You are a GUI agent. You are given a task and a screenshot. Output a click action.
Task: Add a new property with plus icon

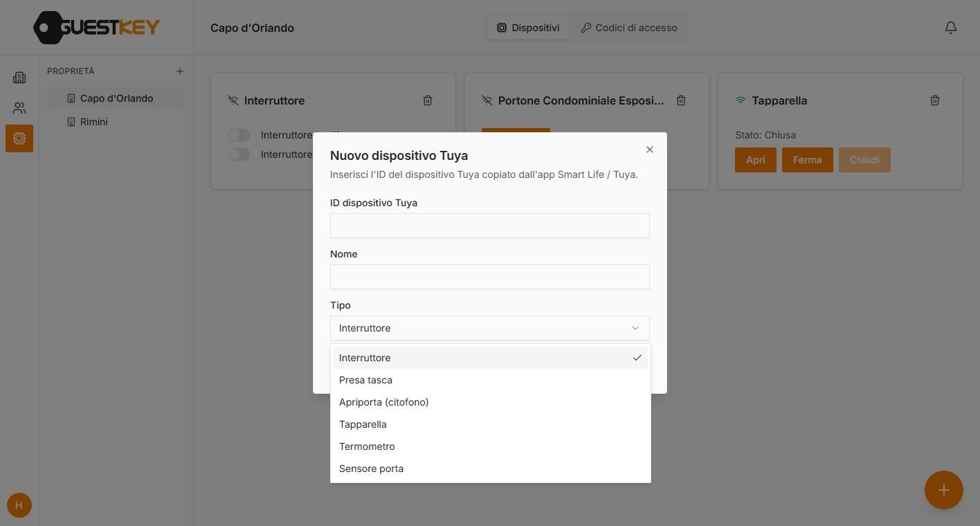(180, 71)
